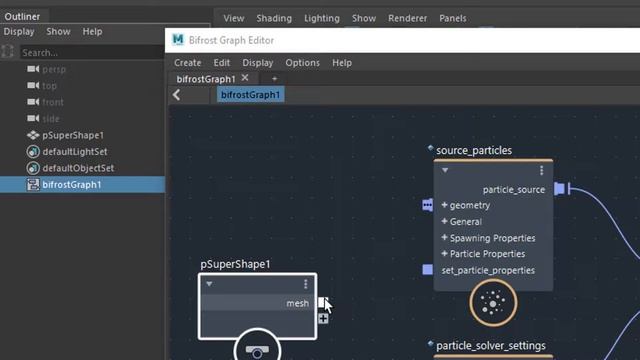The height and width of the screenshot is (360, 640).
Task: Click the Maya logo in Bifrost Graph Editor title
Action: pos(178,40)
